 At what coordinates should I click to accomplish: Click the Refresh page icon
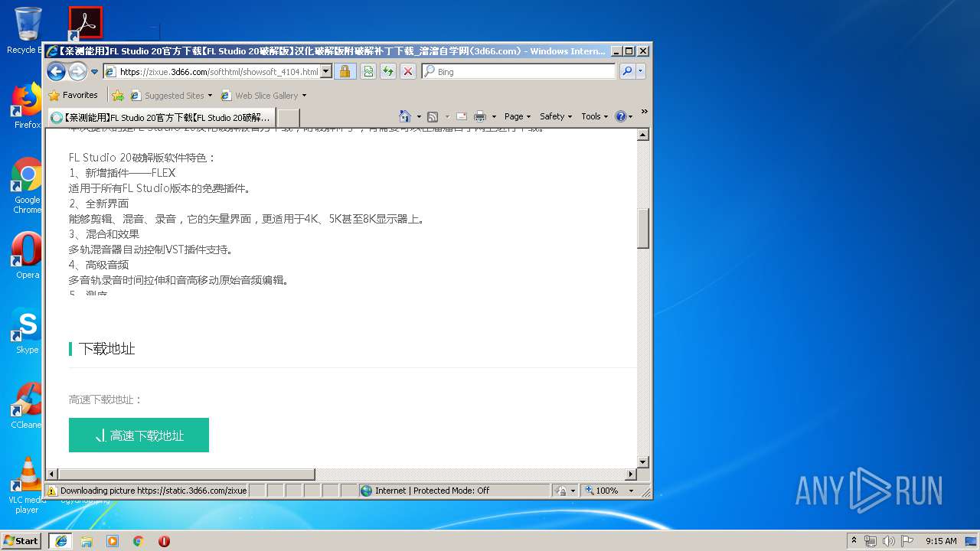click(x=388, y=72)
